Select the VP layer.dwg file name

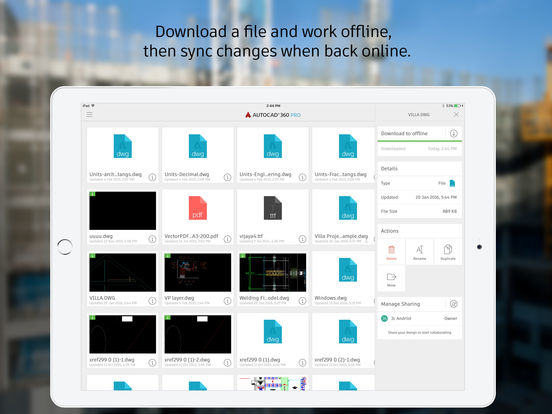179,298
